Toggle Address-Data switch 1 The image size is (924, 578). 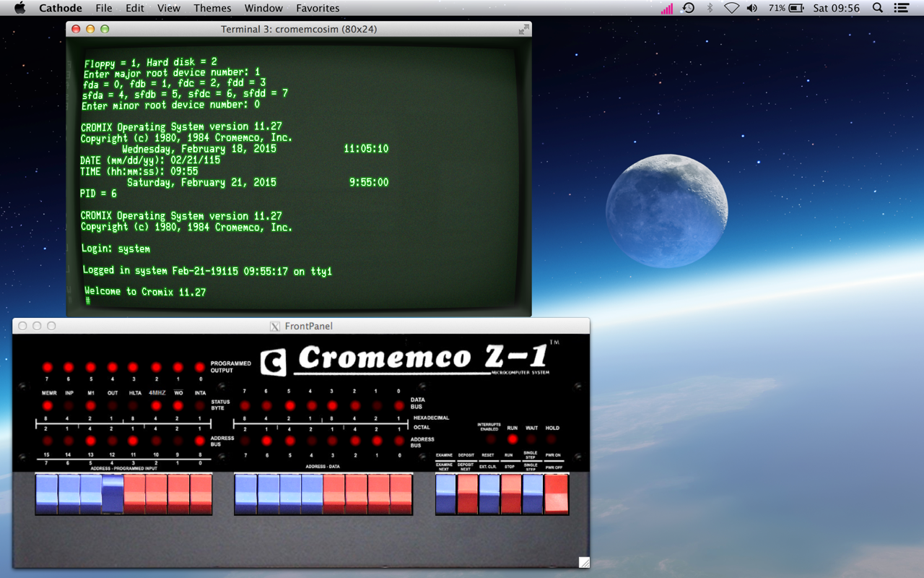tap(378, 494)
